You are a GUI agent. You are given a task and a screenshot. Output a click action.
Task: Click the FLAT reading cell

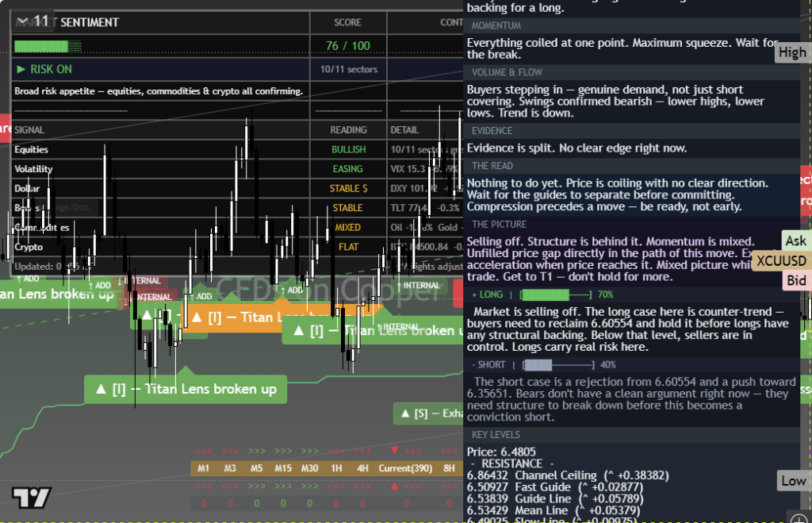pyautogui.click(x=349, y=247)
